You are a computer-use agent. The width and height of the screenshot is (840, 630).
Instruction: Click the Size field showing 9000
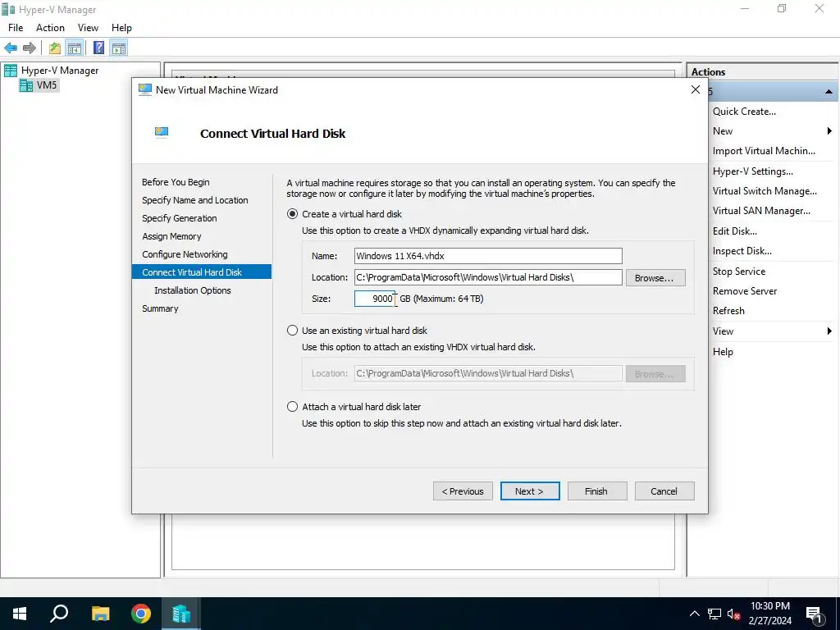[374, 299]
